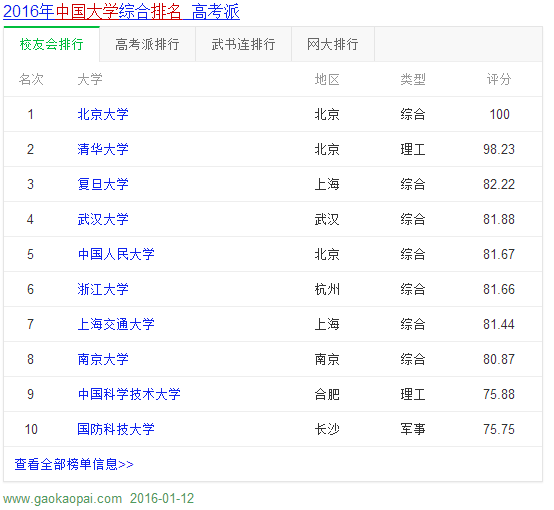View full list via 查看全部榜单信息>>
This screenshot has height=510, width=554.
74,464
